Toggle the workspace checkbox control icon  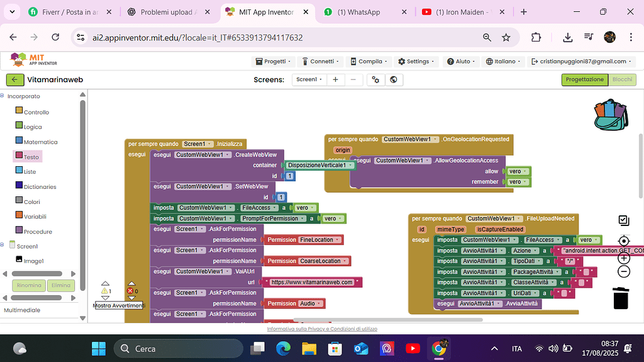[623, 220]
